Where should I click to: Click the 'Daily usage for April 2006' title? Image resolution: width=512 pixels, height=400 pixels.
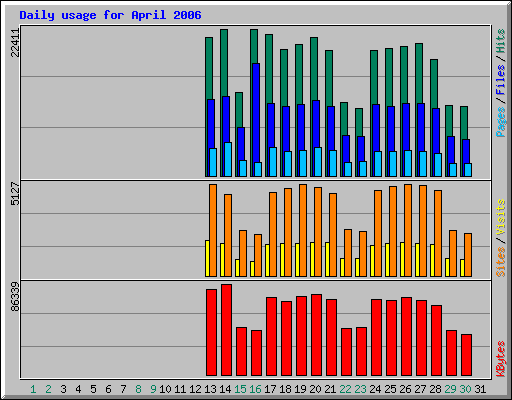pos(110,15)
